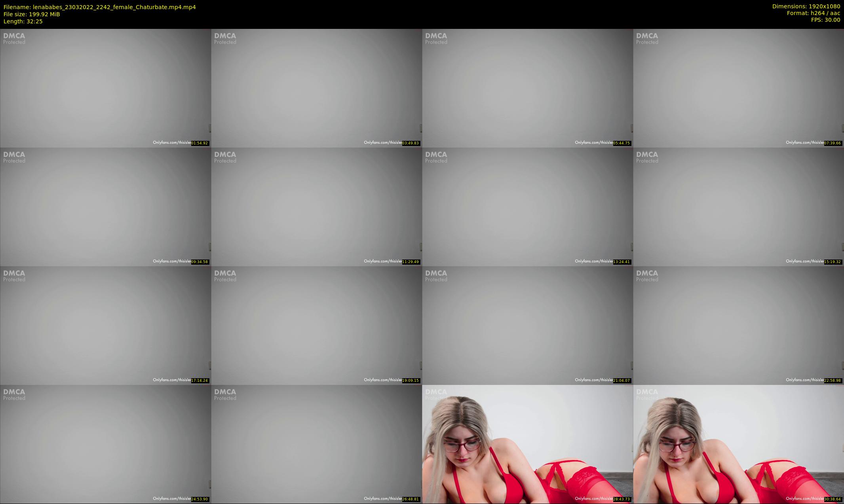The image size is (844, 504).
Task: Click the Format h264 / aac label
Action: tap(813, 13)
